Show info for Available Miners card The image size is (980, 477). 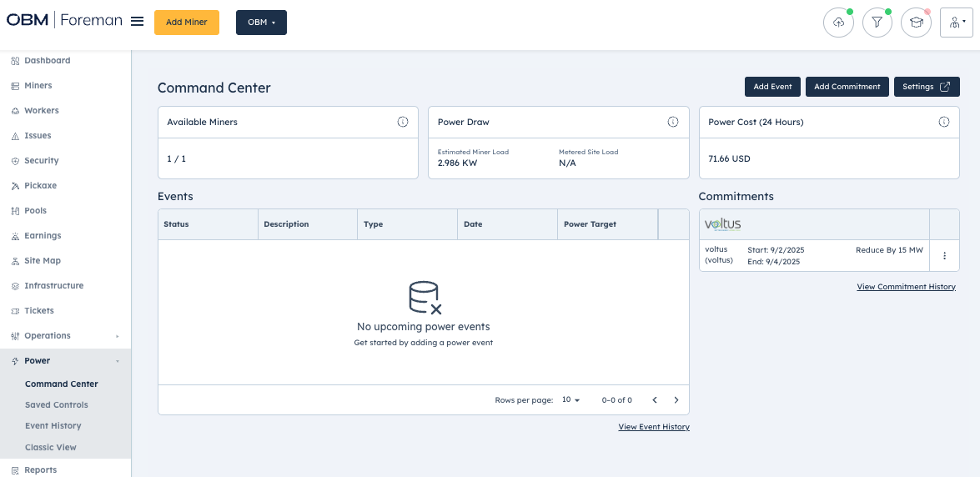coord(403,122)
